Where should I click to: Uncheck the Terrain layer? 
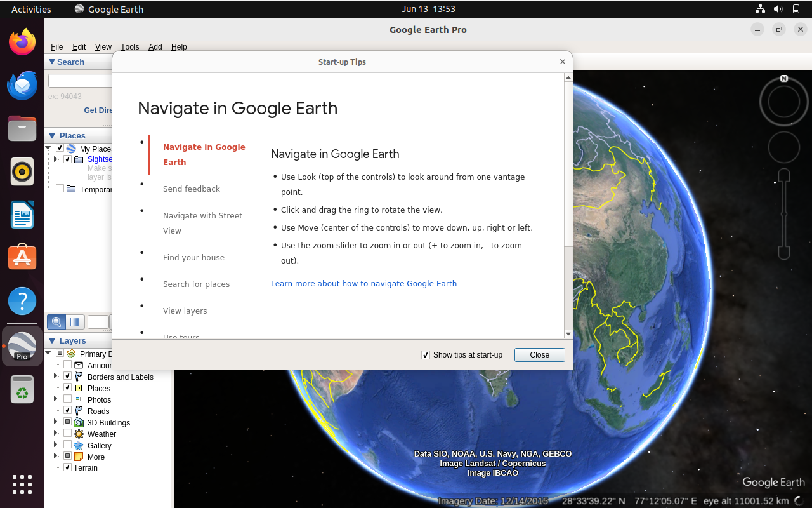[67, 467]
